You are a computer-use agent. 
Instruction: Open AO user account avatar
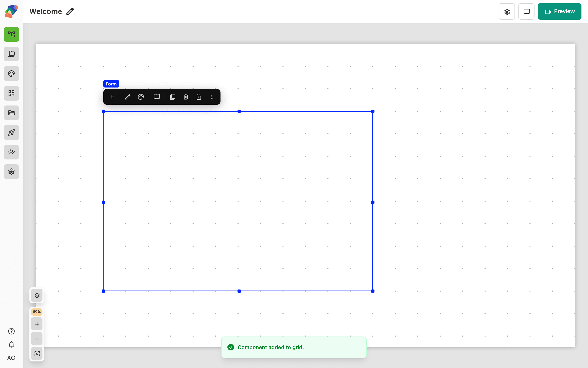[x=11, y=358]
